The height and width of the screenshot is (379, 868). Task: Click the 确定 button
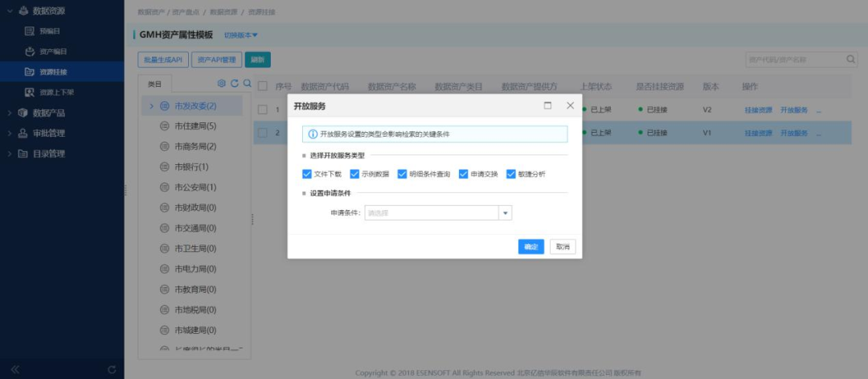click(x=530, y=247)
